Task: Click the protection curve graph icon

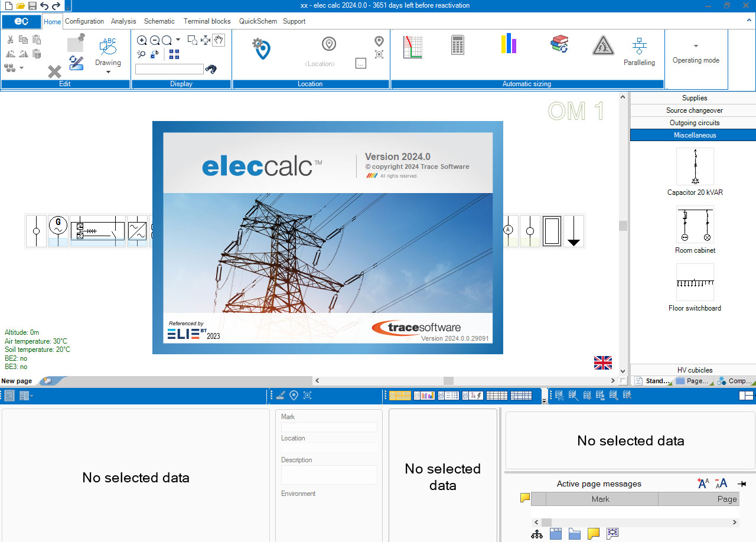Action: tap(413, 47)
